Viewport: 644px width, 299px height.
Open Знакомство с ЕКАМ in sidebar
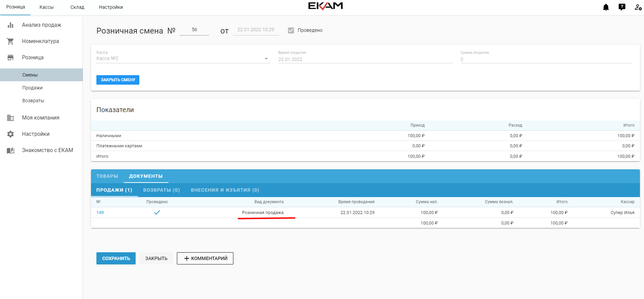(x=47, y=150)
